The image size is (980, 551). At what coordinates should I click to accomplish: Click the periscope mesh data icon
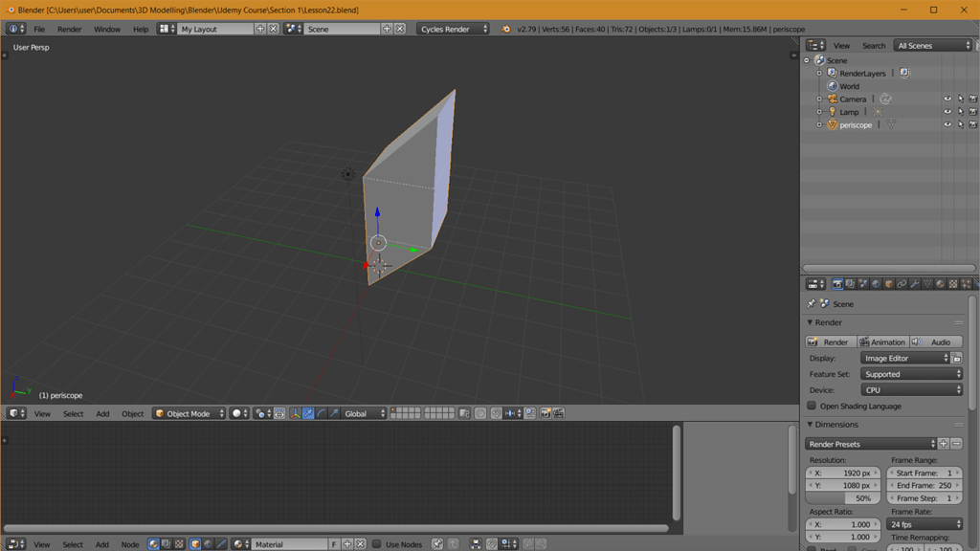890,124
